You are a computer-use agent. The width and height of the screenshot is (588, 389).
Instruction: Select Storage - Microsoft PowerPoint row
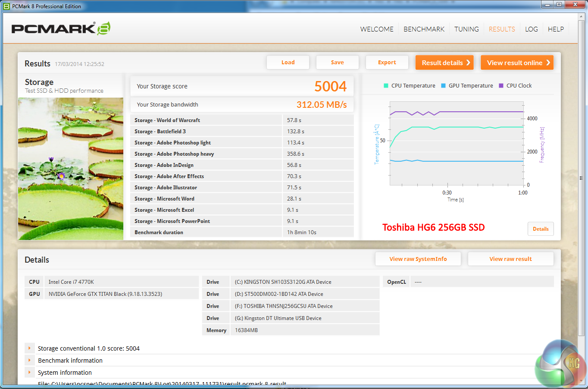tap(242, 221)
